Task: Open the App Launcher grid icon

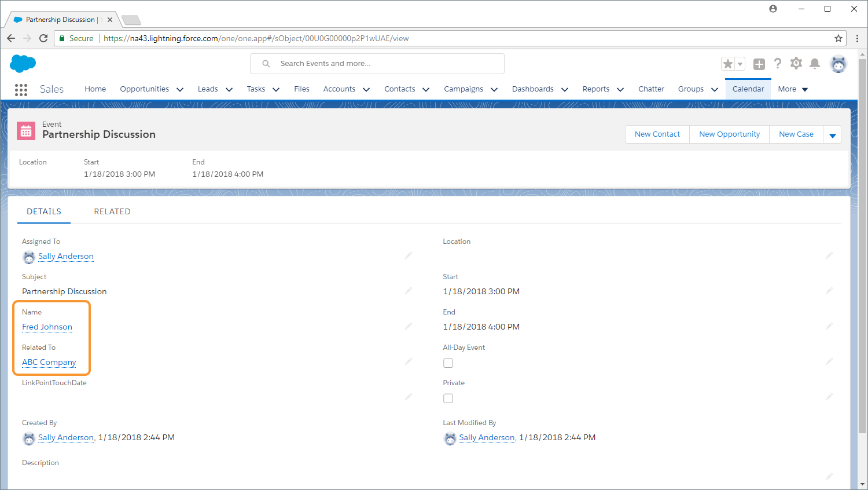Action: [x=21, y=90]
